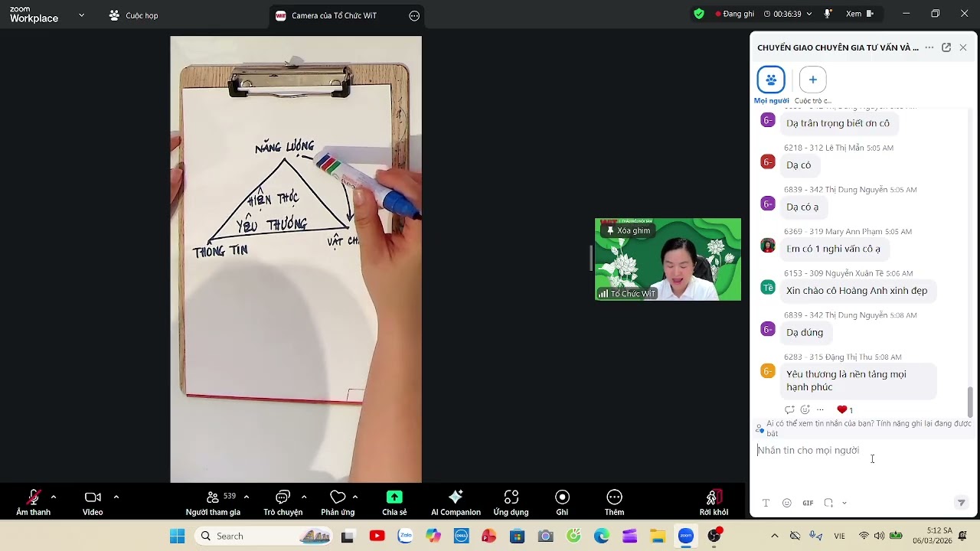Click the active speaker microphone indicator
Image resolution: width=980 pixels, height=551 pixels.
[828, 14]
